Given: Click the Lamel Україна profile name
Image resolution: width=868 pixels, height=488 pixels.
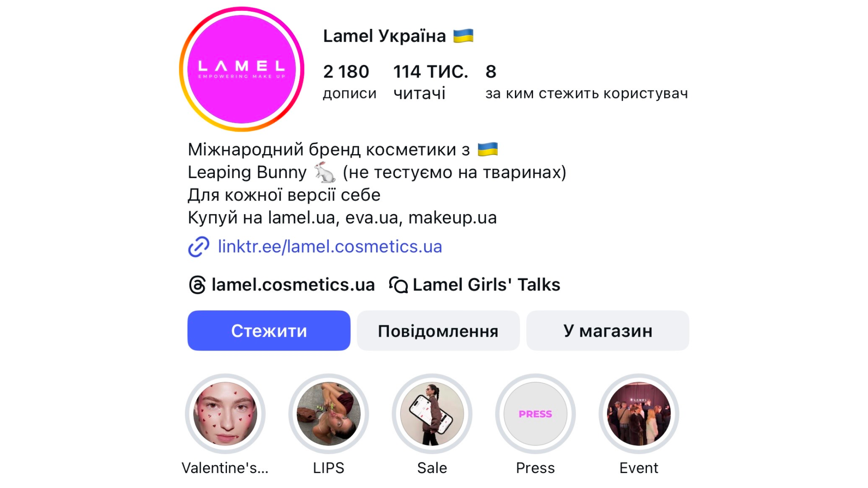Looking at the screenshot, I should click(384, 36).
